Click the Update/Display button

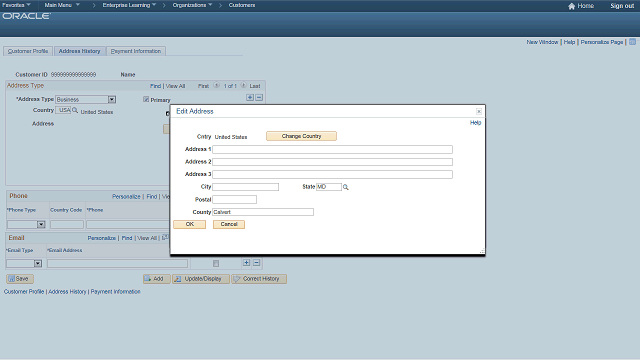click(x=201, y=279)
